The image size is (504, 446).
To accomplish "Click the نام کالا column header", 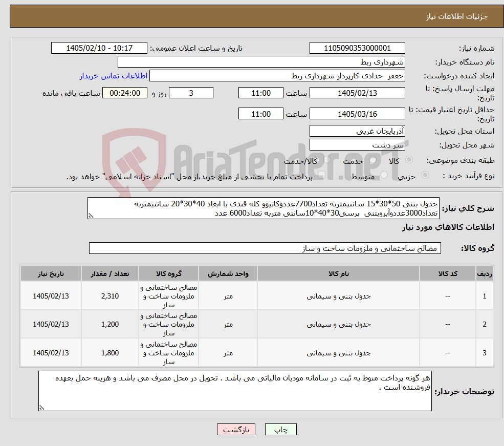I will (x=338, y=273).
